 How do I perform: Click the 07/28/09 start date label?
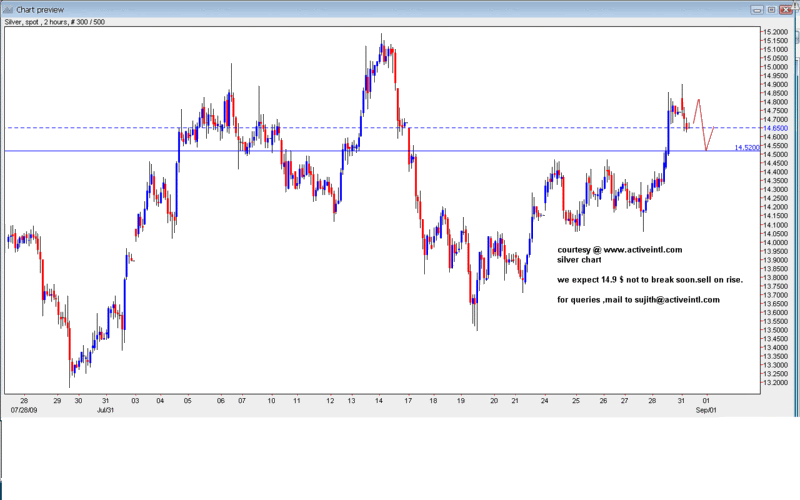(x=24, y=410)
